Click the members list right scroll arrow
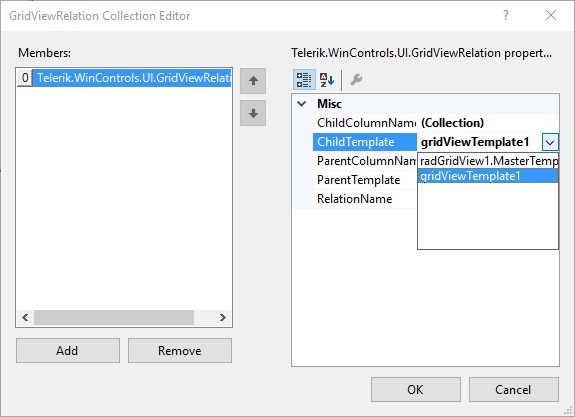The width and height of the screenshot is (575, 417). [223, 318]
